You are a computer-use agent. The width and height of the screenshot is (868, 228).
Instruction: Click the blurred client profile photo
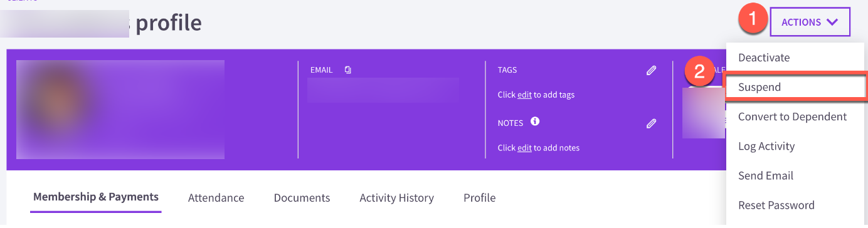[x=120, y=110]
